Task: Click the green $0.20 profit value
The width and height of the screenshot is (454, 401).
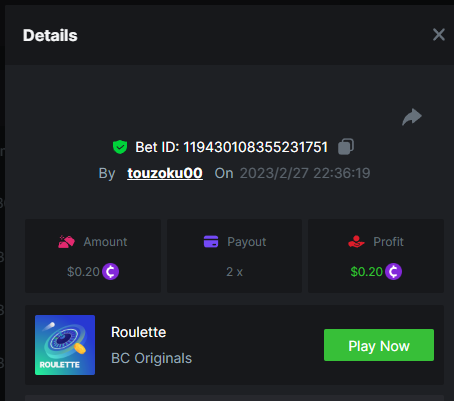Action: 366,272
